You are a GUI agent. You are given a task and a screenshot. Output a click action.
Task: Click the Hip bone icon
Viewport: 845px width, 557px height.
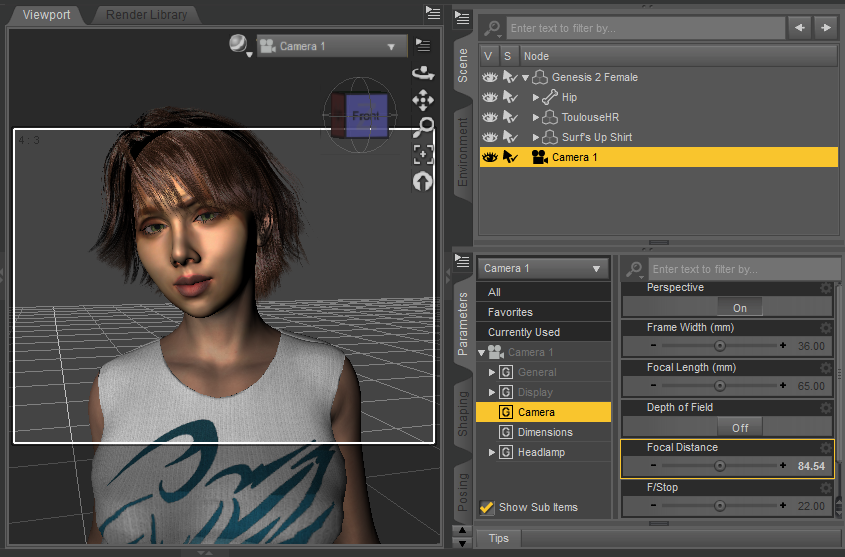(550, 98)
